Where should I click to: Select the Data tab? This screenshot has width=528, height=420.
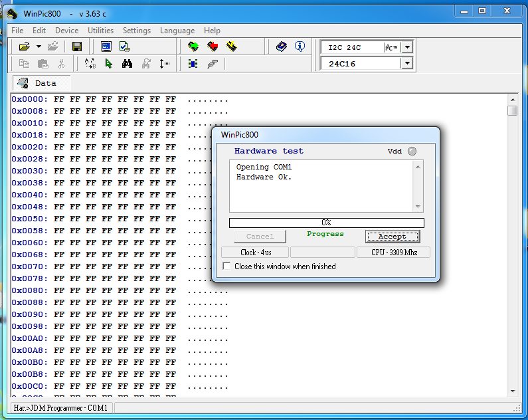(x=41, y=83)
